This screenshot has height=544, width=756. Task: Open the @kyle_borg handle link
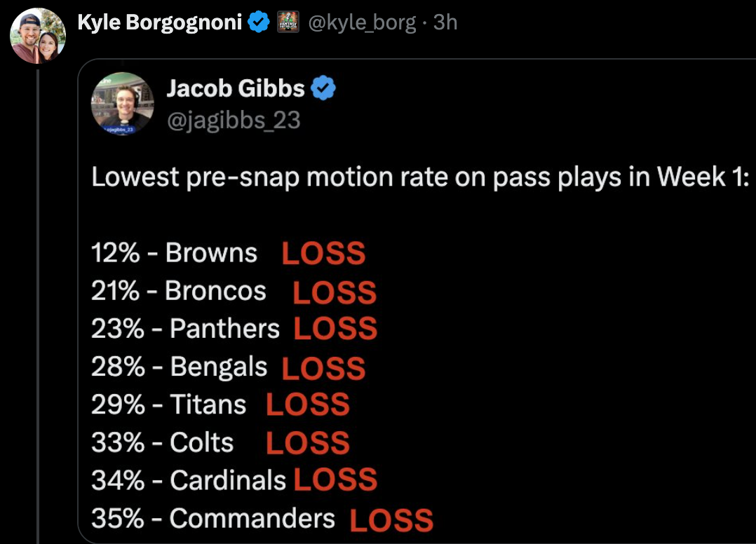(362, 22)
